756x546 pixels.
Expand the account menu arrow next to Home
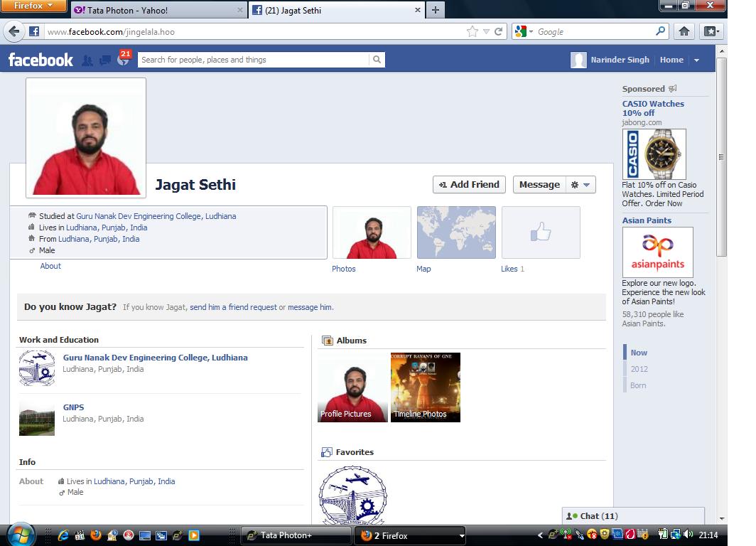[697, 60]
